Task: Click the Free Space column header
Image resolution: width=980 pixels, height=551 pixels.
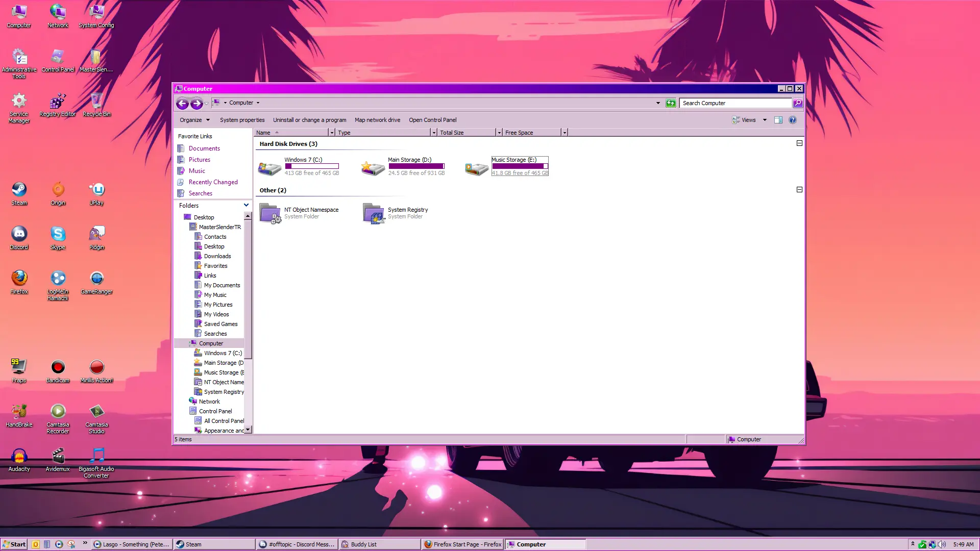Action: coord(531,133)
